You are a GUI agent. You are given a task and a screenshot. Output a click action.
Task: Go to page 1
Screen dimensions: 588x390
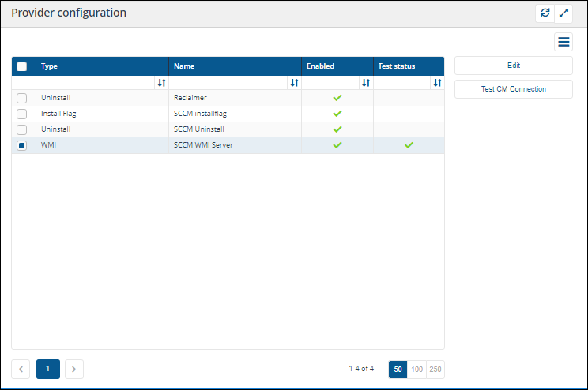pos(47,369)
